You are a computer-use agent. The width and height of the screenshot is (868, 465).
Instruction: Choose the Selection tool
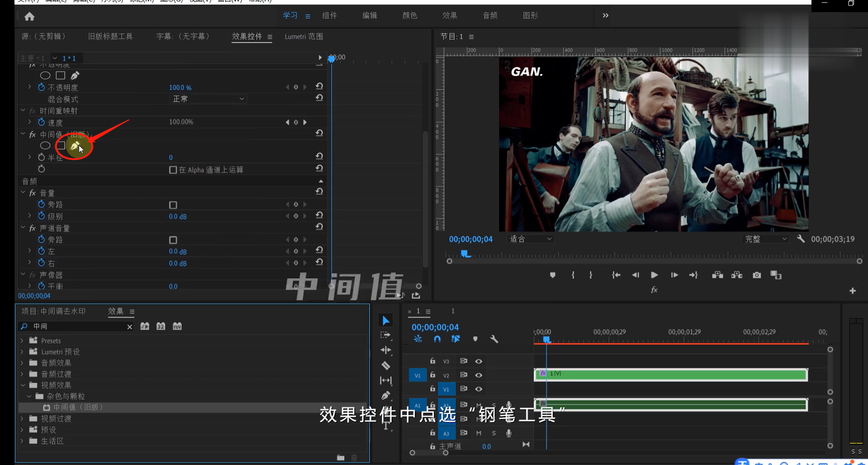point(386,321)
